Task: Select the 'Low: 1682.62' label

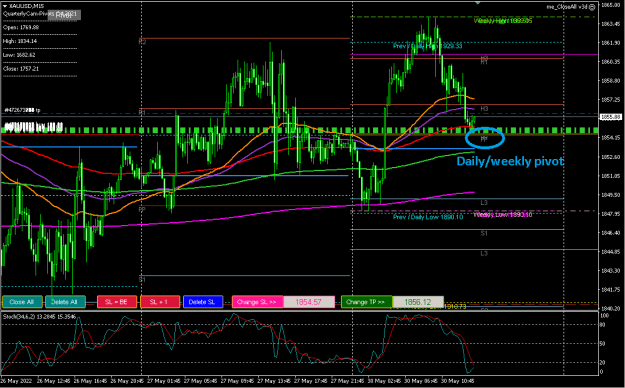Action: tap(19, 55)
